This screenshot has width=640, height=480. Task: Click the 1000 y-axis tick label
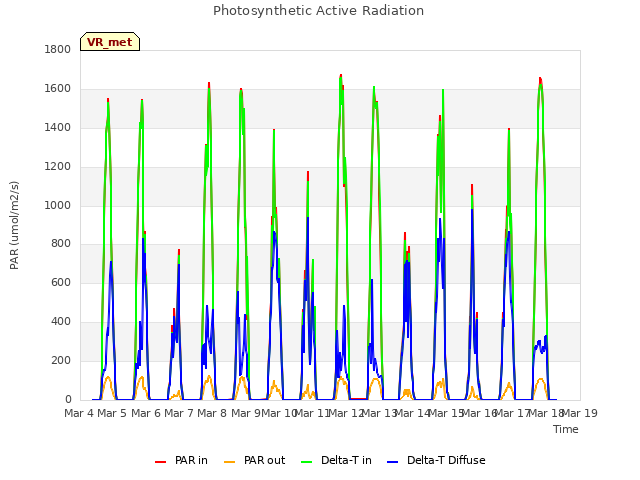(x=58, y=205)
